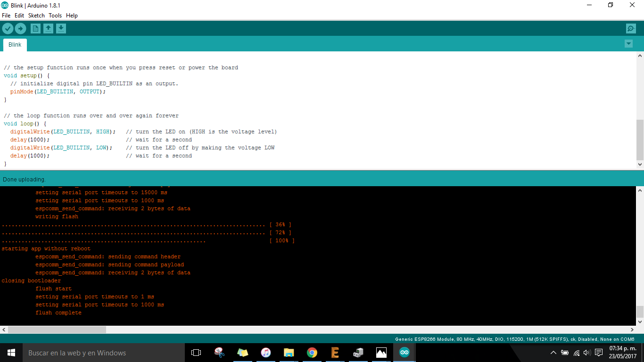Screen dimensions: 644x362
Task: Click the battery power tray icon
Action: coord(565,353)
